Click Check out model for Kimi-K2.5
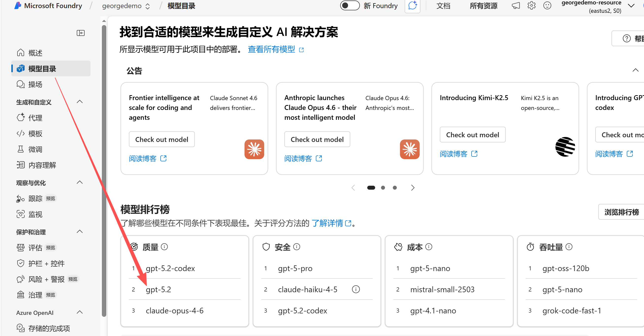The image size is (644, 336). [472, 135]
